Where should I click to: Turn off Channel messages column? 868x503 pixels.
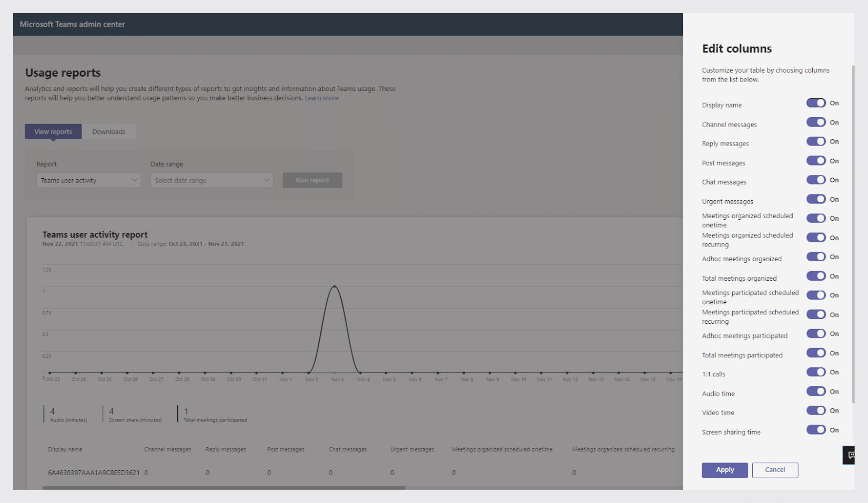click(x=816, y=122)
